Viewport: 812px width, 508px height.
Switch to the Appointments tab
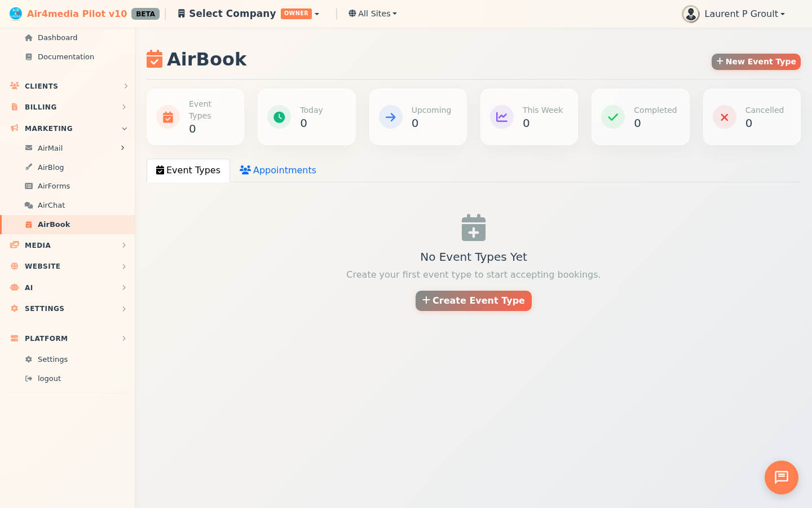277,170
